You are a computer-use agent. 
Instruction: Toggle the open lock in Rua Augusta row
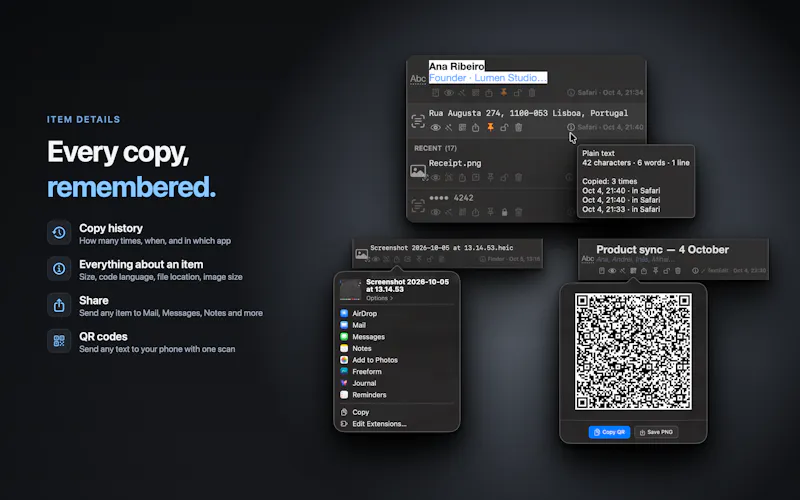pos(505,128)
